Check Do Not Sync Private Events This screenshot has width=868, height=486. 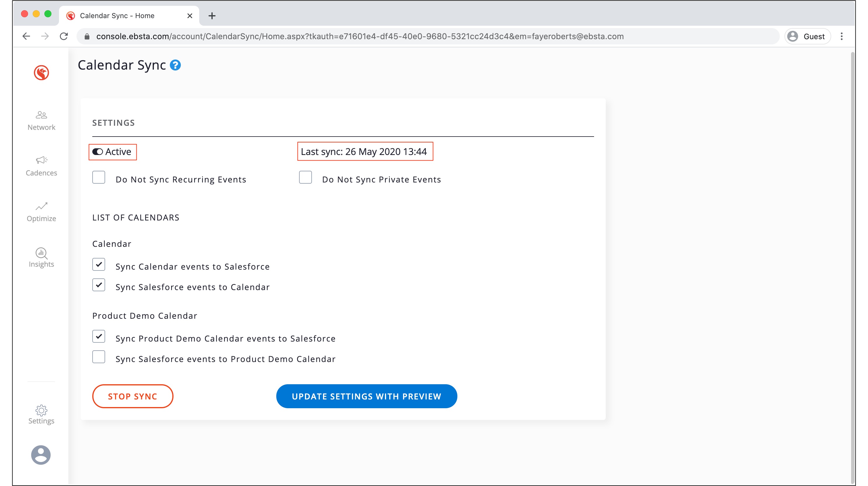(305, 177)
